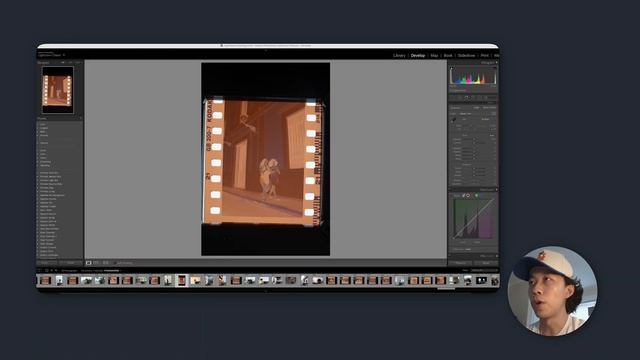Select the first filmstrip thumbnail
The width and height of the screenshot is (640, 360).
coord(45,280)
